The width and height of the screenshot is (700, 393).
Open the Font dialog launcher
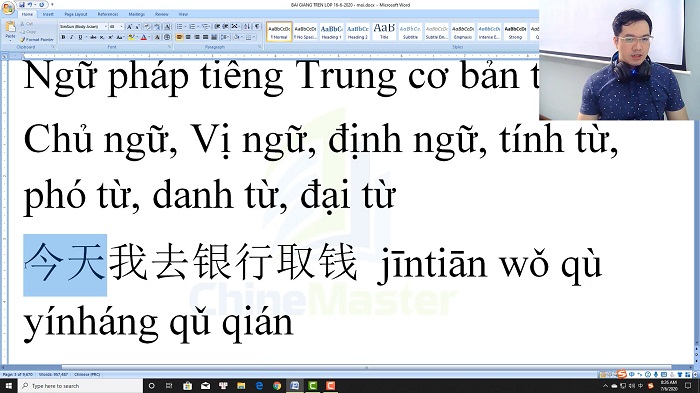click(170, 46)
